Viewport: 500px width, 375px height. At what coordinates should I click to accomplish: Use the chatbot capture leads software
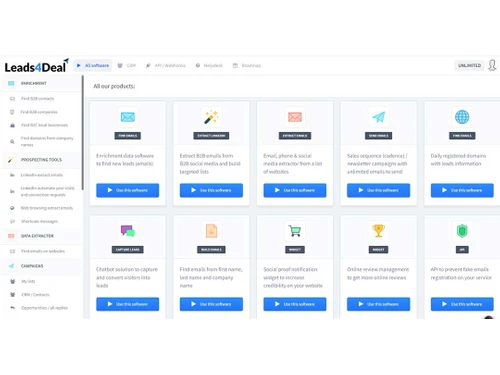(128, 304)
